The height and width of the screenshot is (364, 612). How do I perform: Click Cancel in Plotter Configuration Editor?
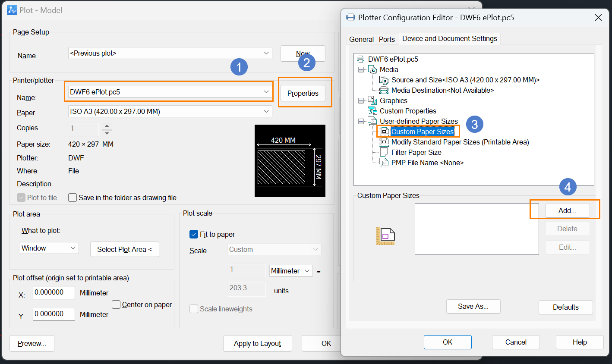point(516,342)
